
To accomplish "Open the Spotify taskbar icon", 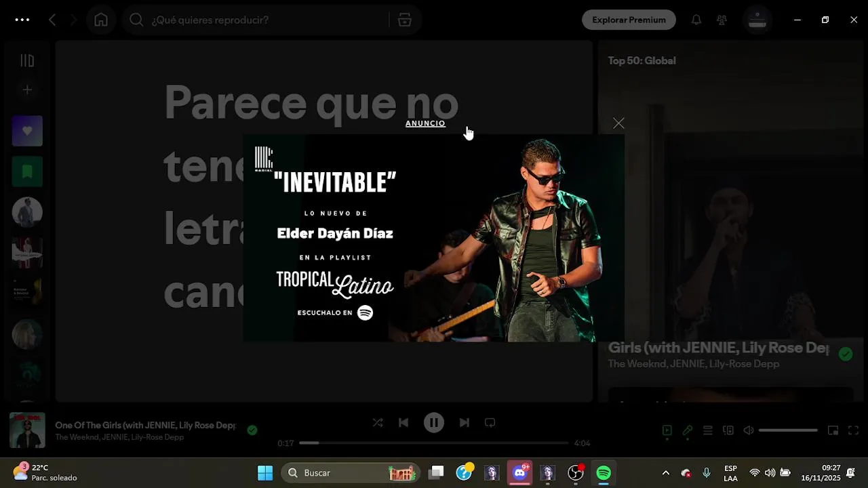I will 604,473.
